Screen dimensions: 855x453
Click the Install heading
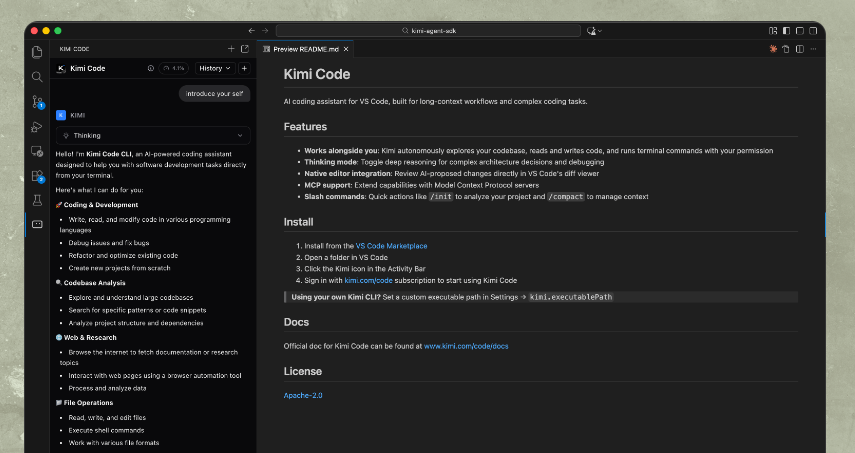tap(298, 222)
